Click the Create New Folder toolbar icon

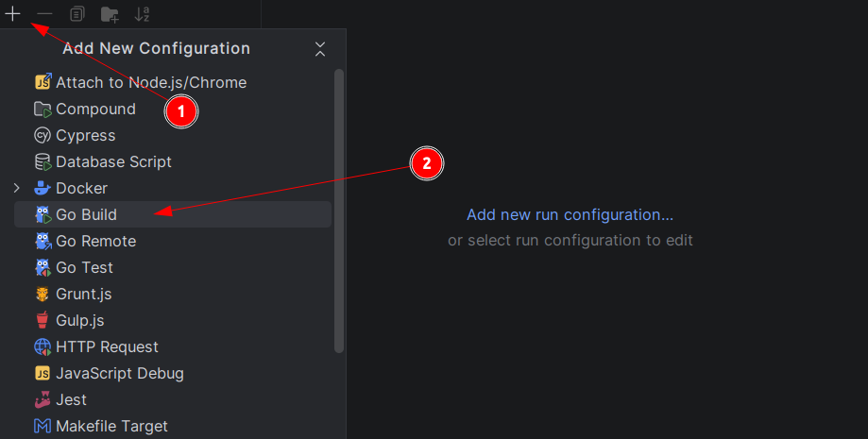pos(110,14)
